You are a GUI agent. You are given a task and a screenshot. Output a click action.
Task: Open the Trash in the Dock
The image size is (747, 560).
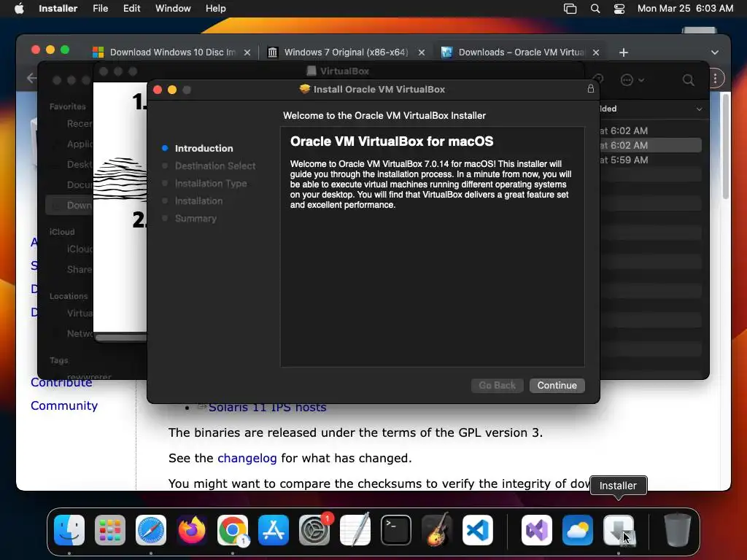678,530
